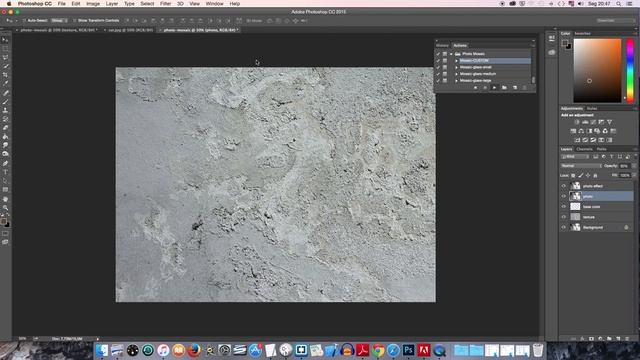
Task: Select the Eyedropper tool
Action: point(5,84)
